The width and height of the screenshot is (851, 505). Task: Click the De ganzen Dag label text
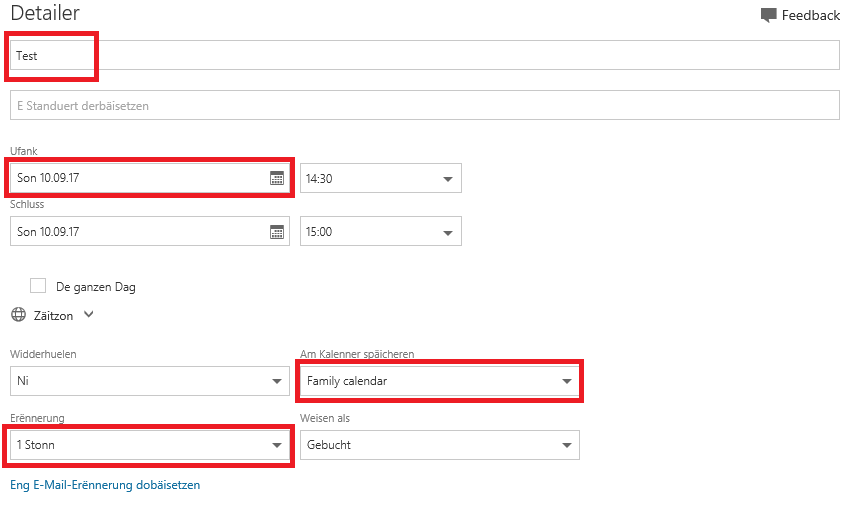click(96, 287)
